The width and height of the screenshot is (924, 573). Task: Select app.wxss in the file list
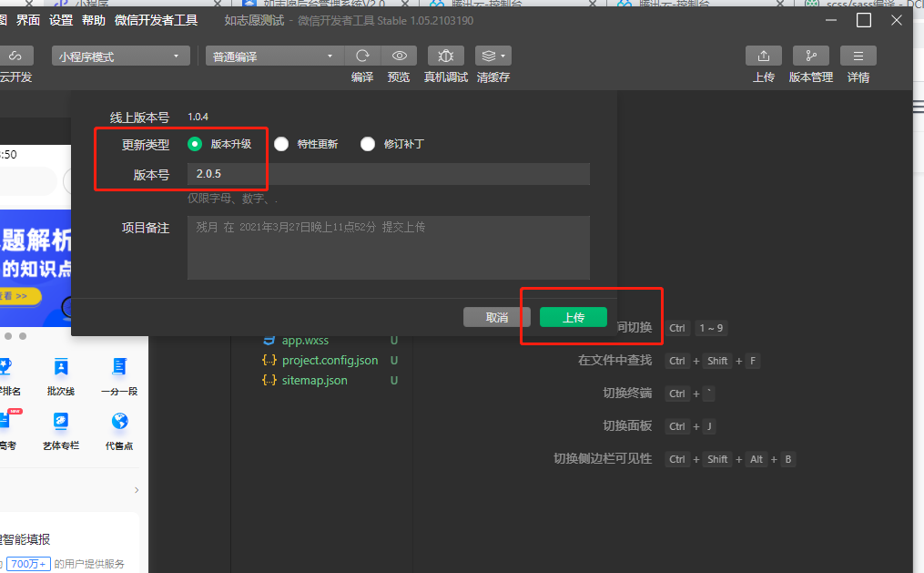[305, 340]
